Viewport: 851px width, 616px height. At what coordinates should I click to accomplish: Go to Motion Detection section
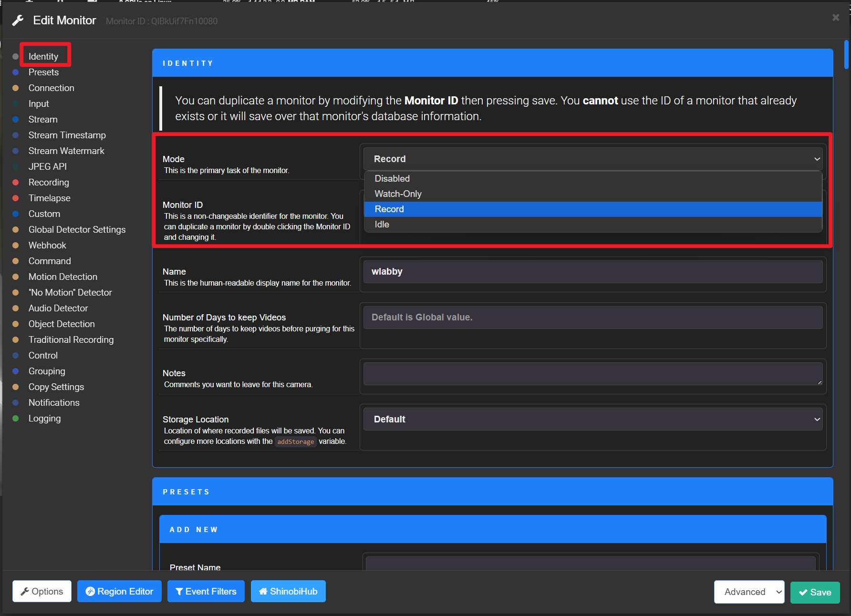point(62,277)
